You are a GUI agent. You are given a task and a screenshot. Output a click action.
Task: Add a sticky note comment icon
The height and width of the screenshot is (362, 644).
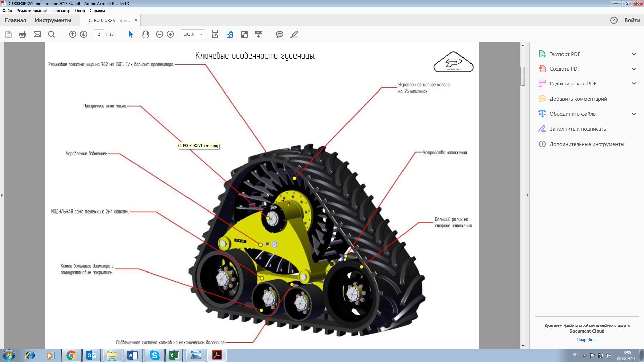280,34
